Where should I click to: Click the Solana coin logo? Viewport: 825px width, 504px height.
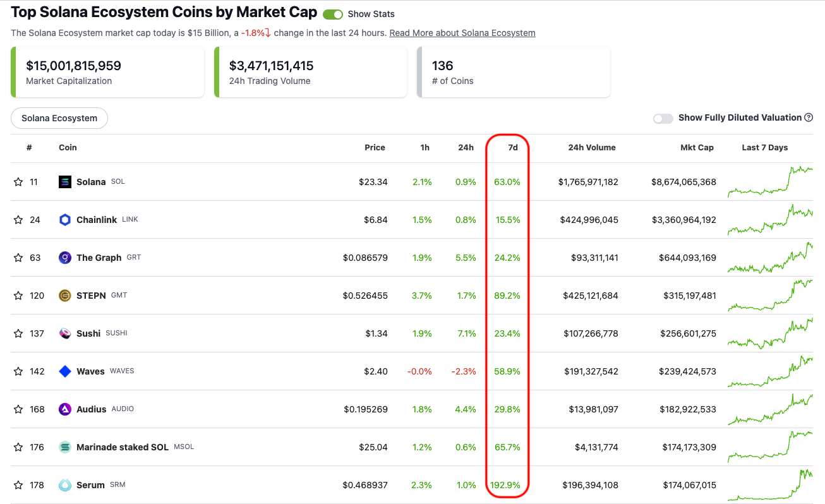tap(65, 181)
